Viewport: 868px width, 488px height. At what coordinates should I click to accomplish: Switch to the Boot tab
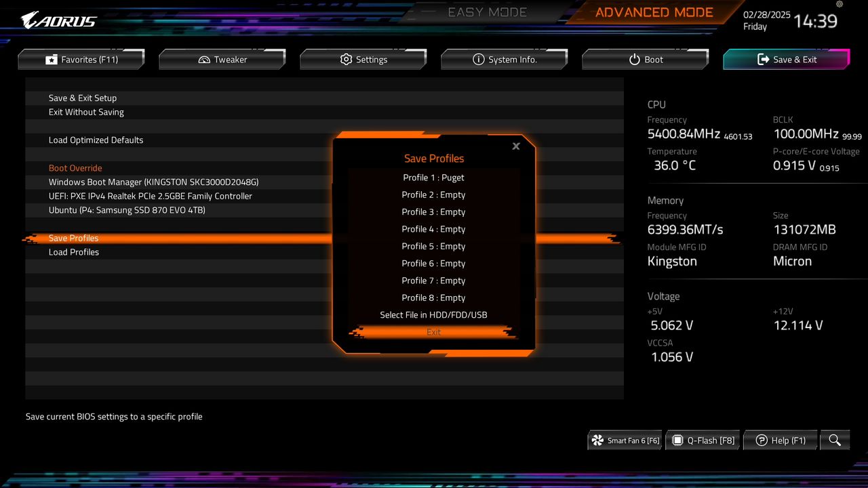[x=646, y=60]
